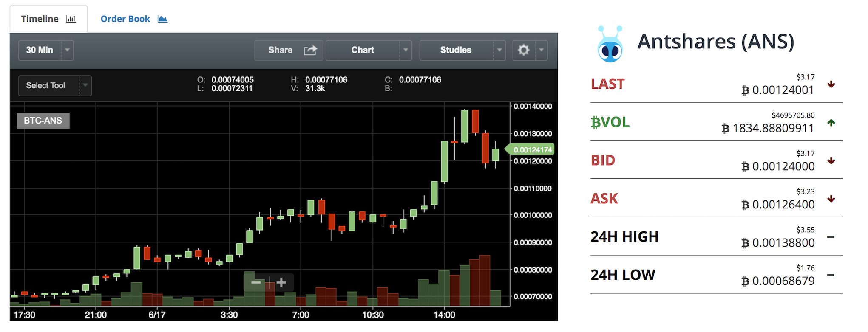Click the $3.23 ask dollar figure
Viewport: 868px width, 332px height.
[806, 191]
